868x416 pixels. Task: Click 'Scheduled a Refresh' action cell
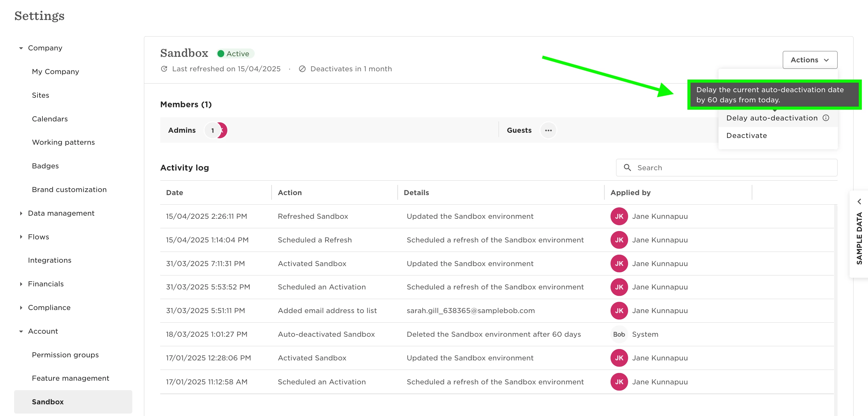(x=315, y=240)
